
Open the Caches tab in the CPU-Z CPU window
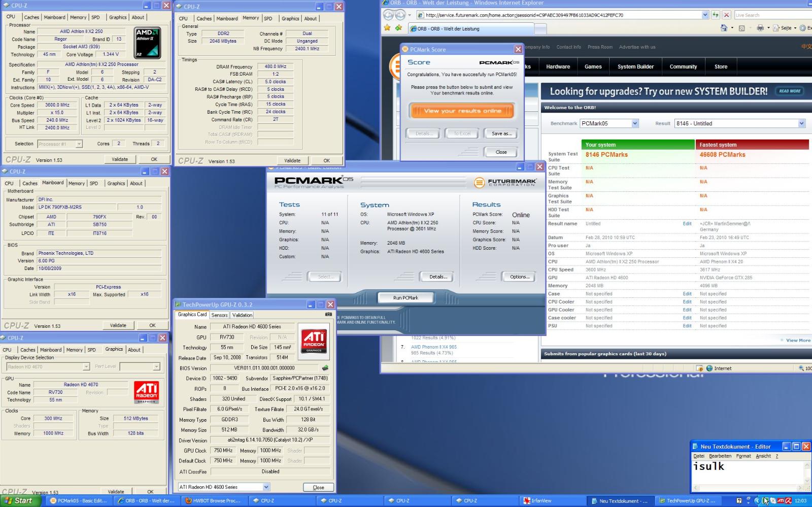(x=31, y=17)
